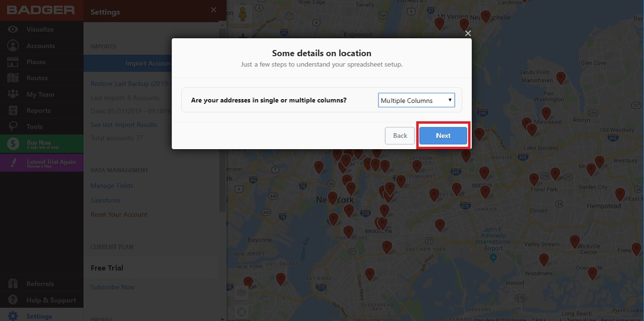This screenshot has height=321, width=644.
Task: Open the Places menu item
Action: coord(36,62)
